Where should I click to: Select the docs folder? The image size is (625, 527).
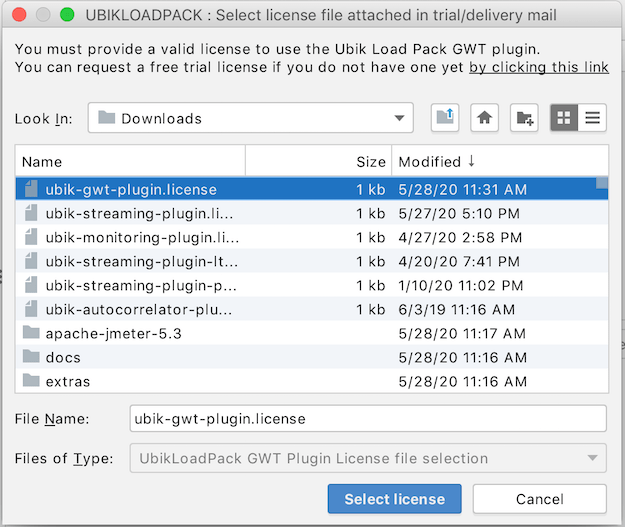pyautogui.click(x=312, y=357)
